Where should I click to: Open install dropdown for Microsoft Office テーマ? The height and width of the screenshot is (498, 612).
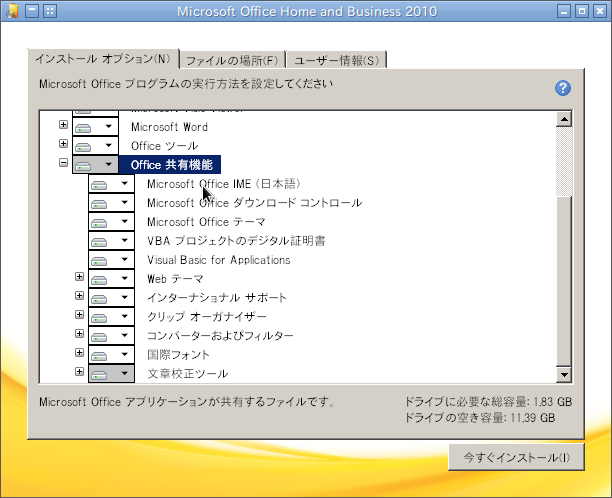(x=112, y=222)
